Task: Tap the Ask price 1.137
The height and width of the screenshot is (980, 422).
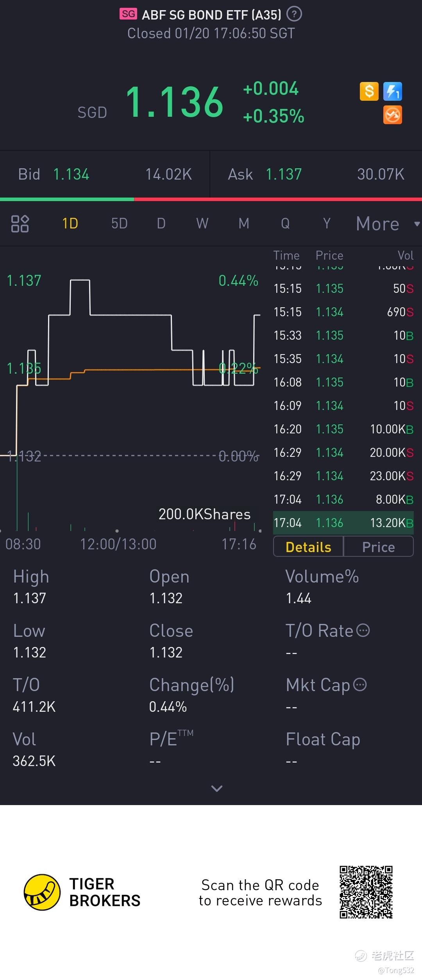Action: click(284, 174)
